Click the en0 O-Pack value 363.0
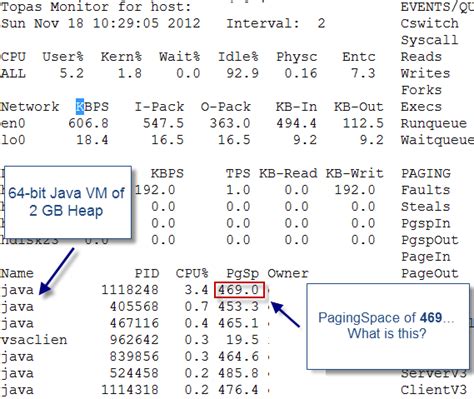 point(230,123)
